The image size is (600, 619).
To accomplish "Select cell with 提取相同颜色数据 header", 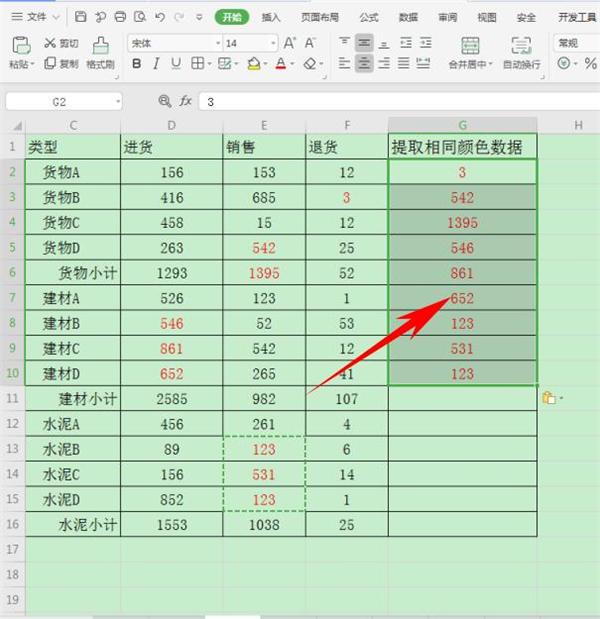I will coord(462,147).
